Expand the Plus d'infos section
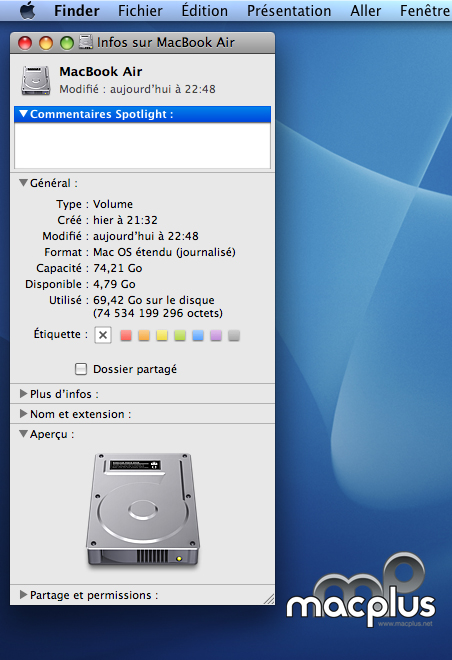Screen dimensions: 452x660 [x=24, y=394]
